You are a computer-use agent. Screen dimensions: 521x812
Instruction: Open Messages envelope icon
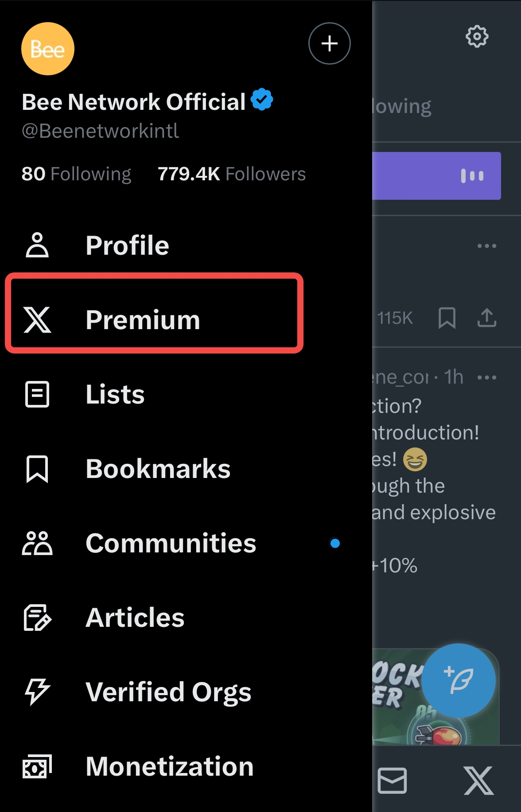coord(392,781)
